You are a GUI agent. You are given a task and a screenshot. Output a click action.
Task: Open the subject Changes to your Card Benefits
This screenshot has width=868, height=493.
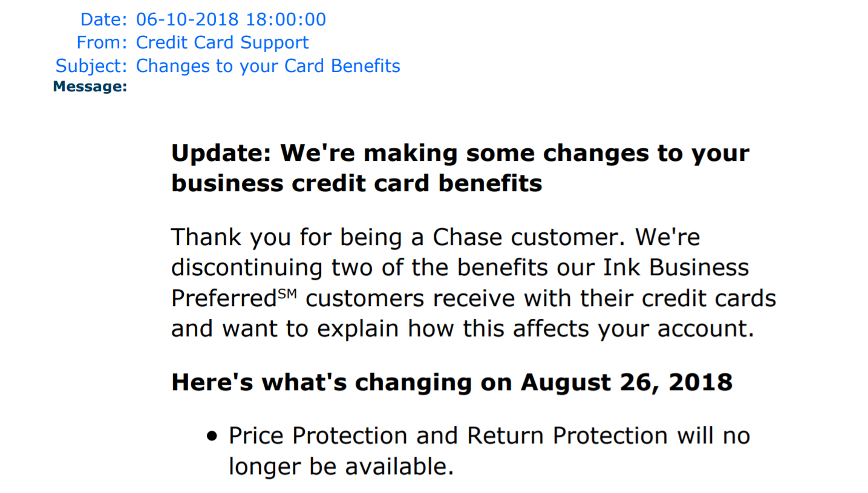[x=268, y=65]
